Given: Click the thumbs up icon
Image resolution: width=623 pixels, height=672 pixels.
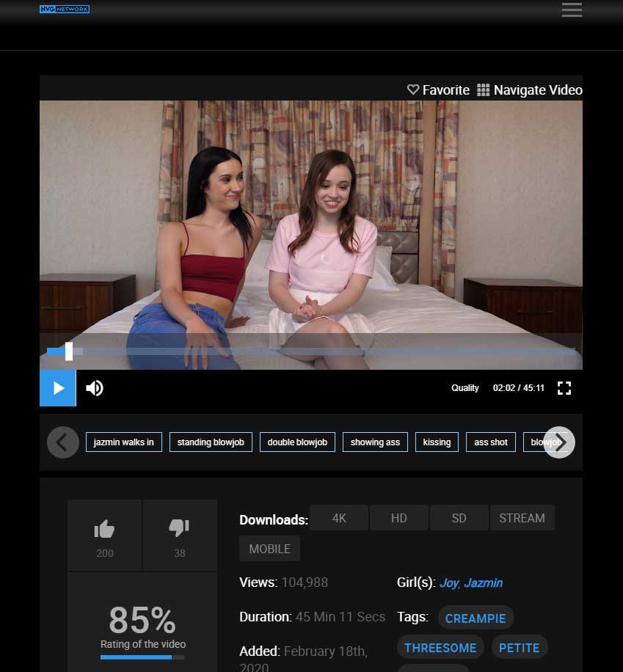Looking at the screenshot, I should coord(104,528).
